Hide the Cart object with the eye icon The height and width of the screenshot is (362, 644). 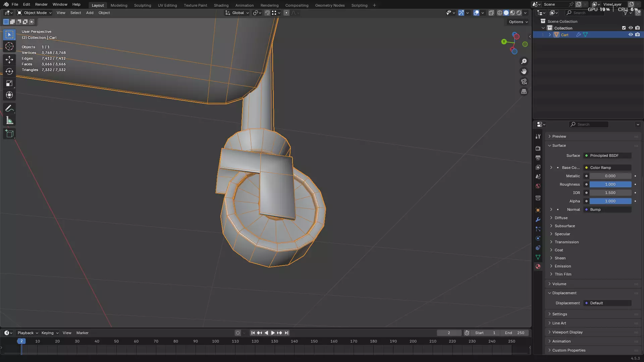pos(631,35)
